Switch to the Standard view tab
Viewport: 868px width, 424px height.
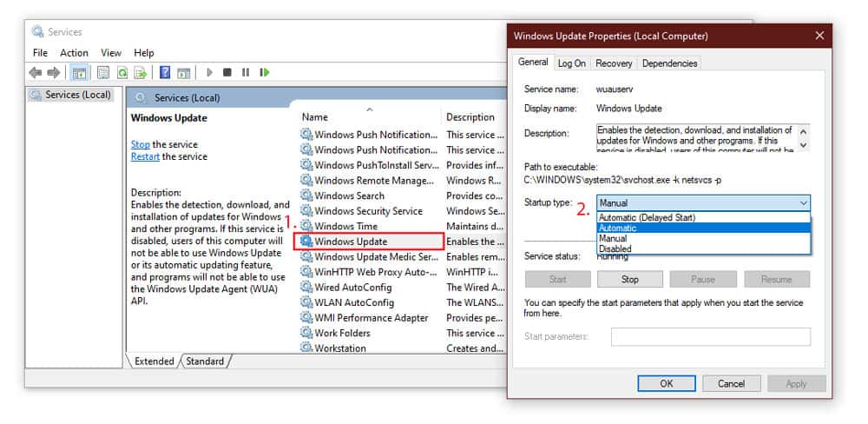click(x=205, y=361)
